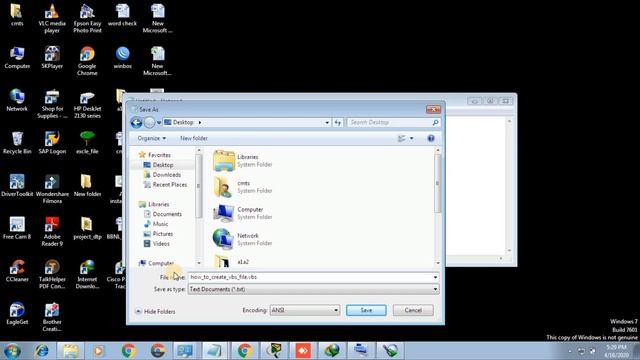
Task: Open Recent Places in the navigation pane
Action: click(165, 184)
